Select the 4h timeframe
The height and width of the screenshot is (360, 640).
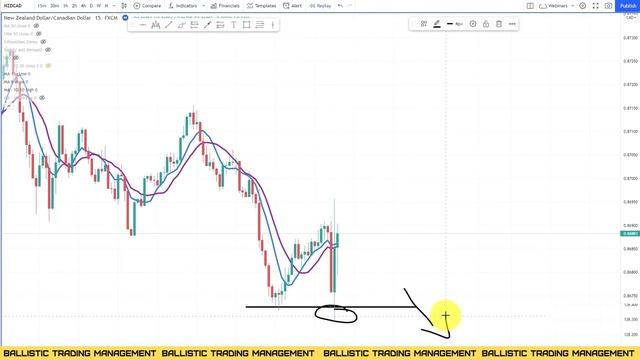point(83,6)
